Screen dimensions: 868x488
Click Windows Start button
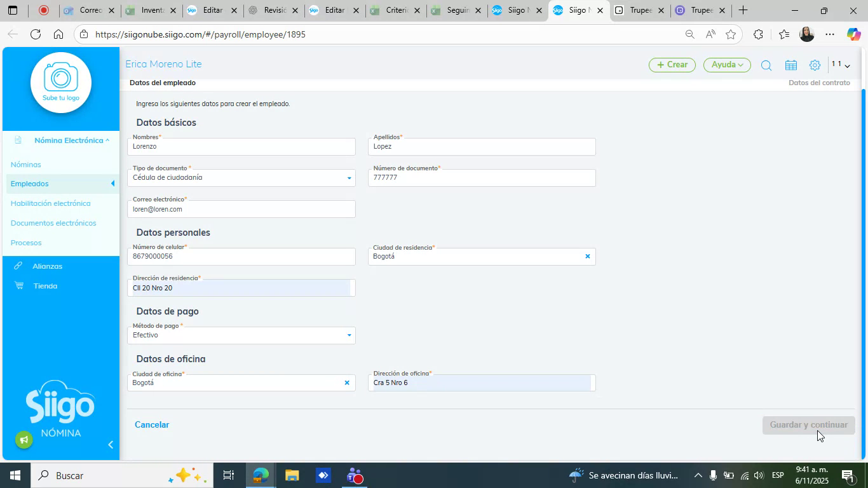coord(15,475)
